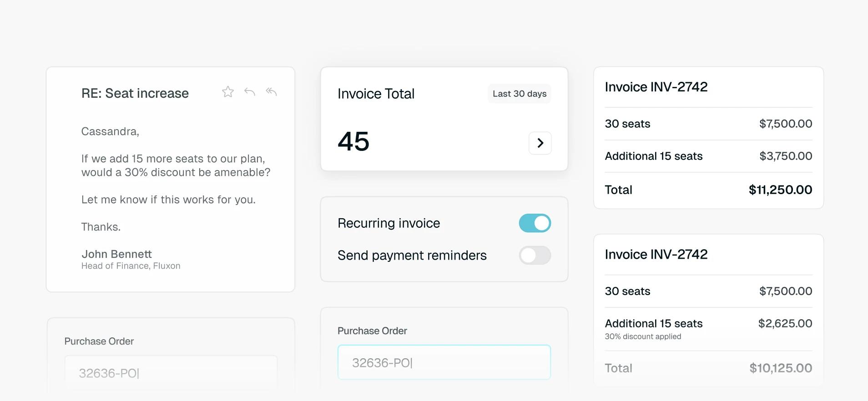Select the $2,625.00 discounted line
The image size is (868, 401).
[x=708, y=329]
